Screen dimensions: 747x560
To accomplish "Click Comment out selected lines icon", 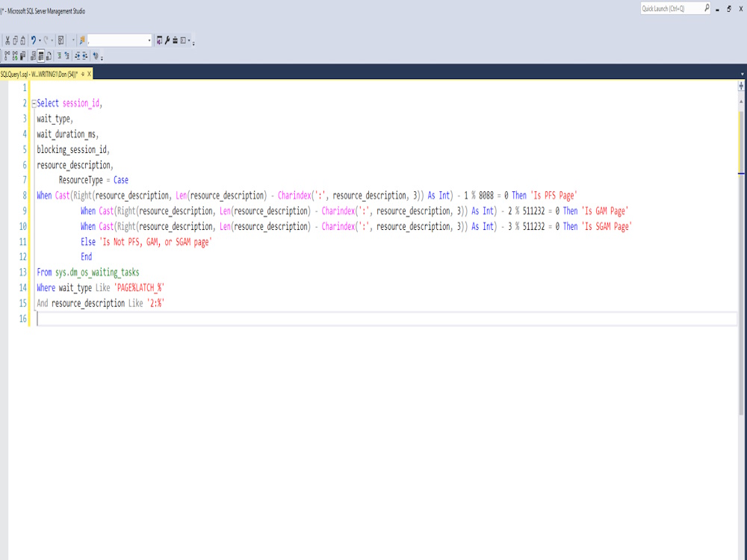I will click(x=59, y=56).
